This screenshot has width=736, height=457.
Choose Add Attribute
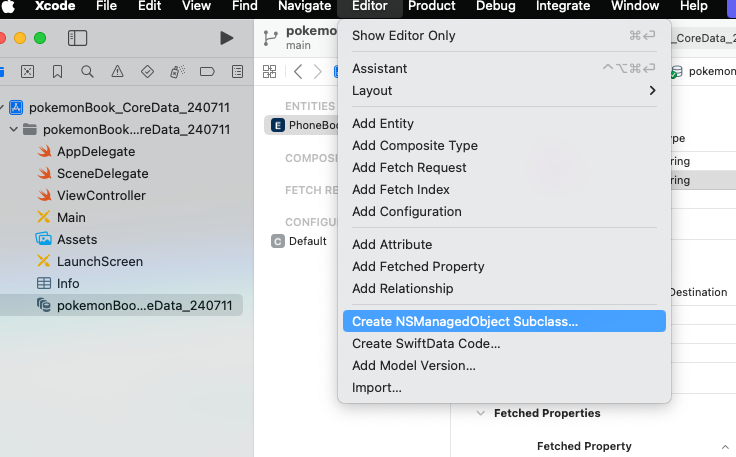504,244
